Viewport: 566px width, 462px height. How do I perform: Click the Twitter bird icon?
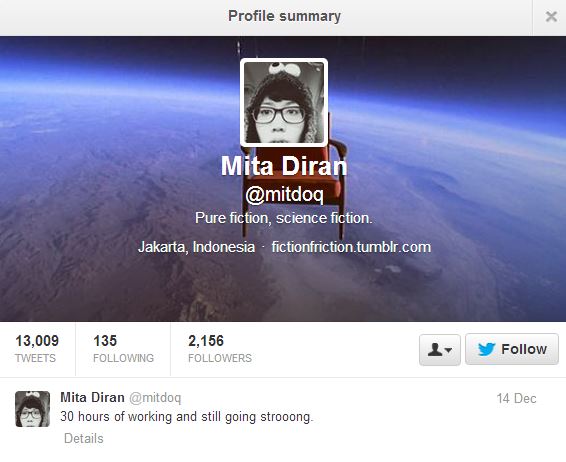click(487, 349)
